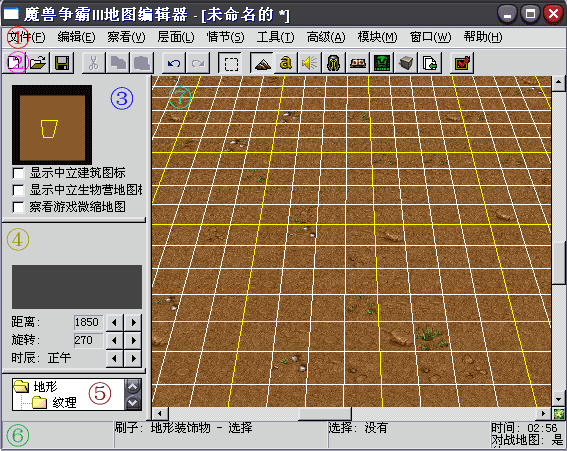567x451 pixels.
Task: Decrease 距离 with the left arrow
Action: (x=115, y=322)
